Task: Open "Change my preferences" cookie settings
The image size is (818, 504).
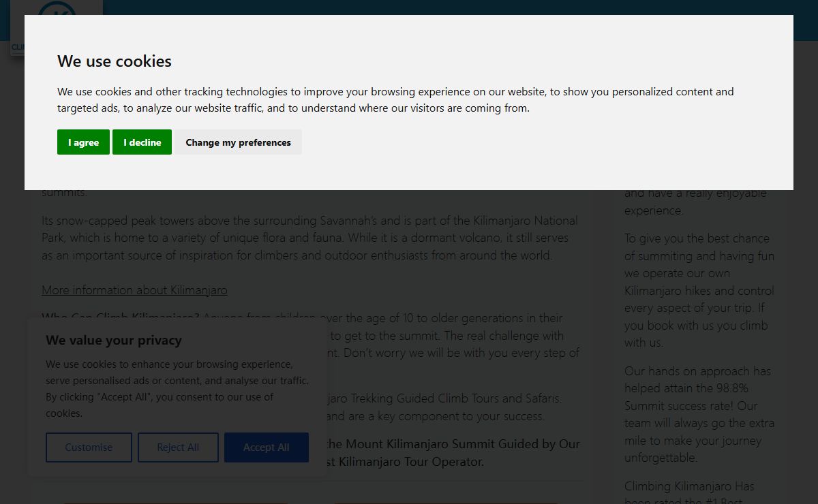Action: 238,142
